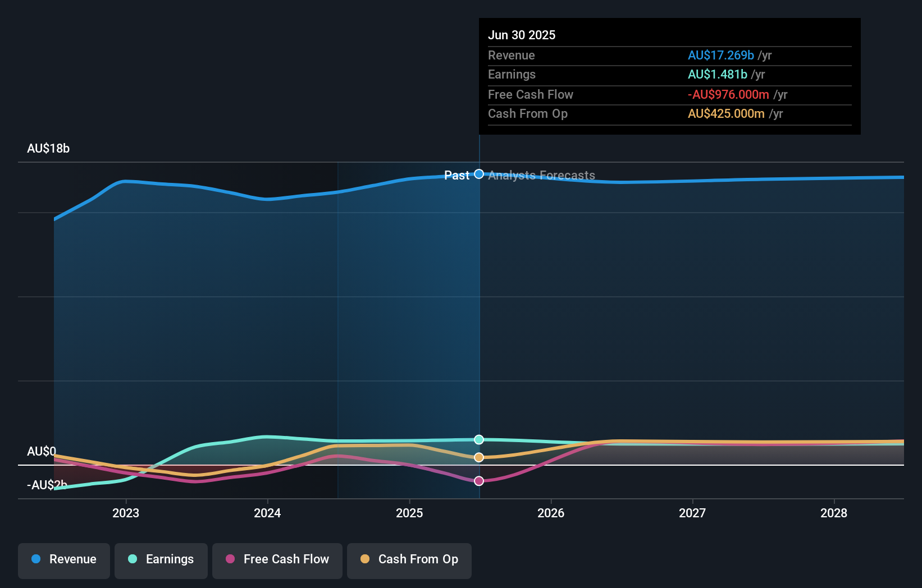
Task: Select the Cash From Op legend dot icon
Action: click(366, 559)
